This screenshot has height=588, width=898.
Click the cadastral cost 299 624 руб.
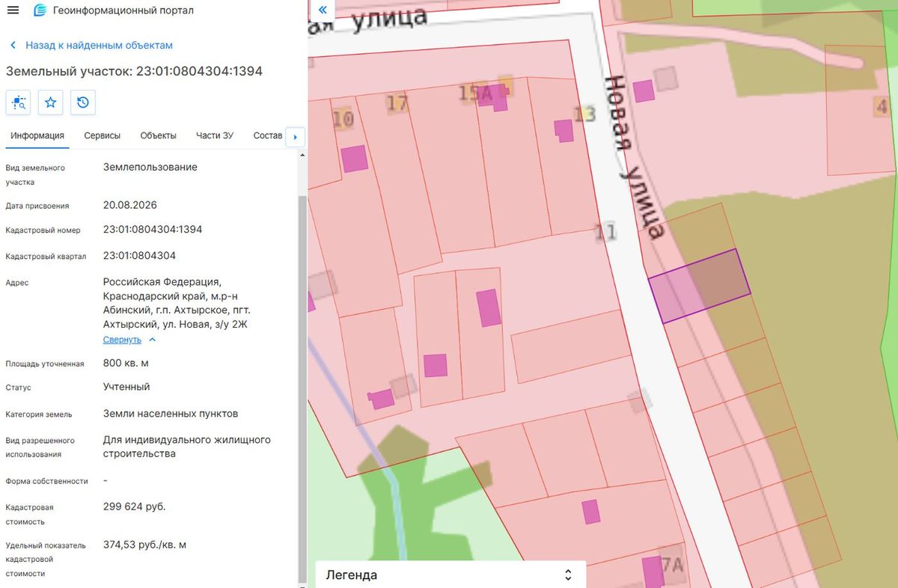tap(135, 506)
